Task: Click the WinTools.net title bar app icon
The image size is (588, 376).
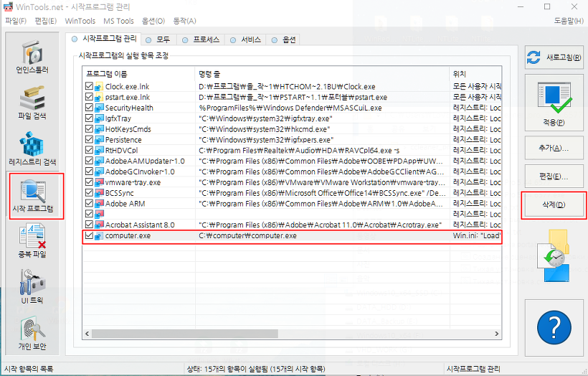Action: 8,6
